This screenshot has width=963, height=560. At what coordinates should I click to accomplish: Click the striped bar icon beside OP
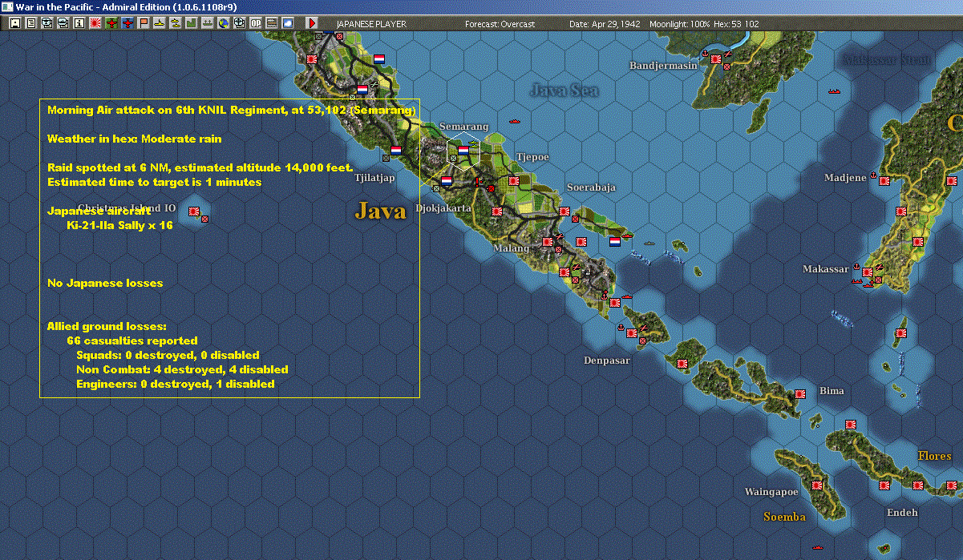(272, 23)
